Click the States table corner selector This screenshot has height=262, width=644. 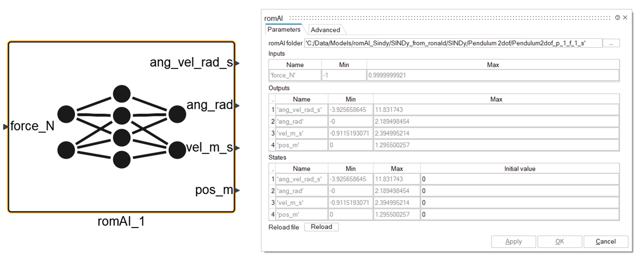click(272, 169)
